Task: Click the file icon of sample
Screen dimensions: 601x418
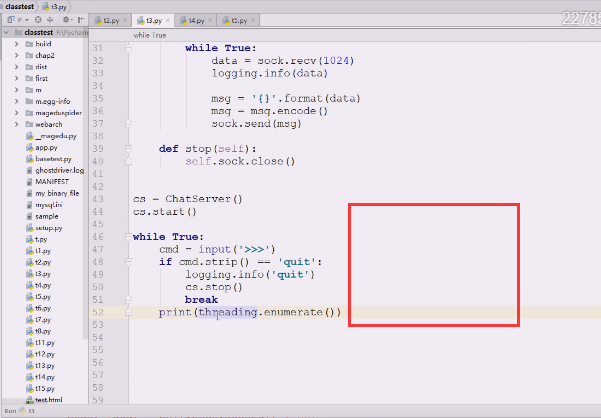Action: (30, 216)
